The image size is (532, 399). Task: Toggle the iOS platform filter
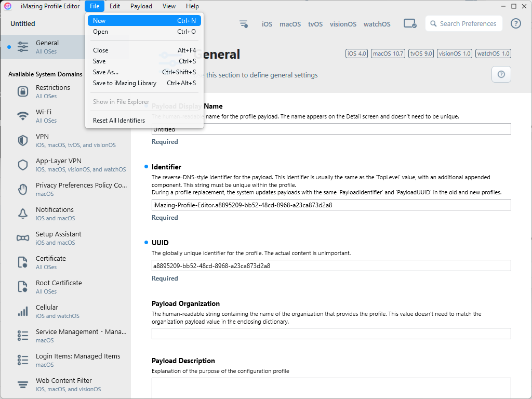(267, 24)
